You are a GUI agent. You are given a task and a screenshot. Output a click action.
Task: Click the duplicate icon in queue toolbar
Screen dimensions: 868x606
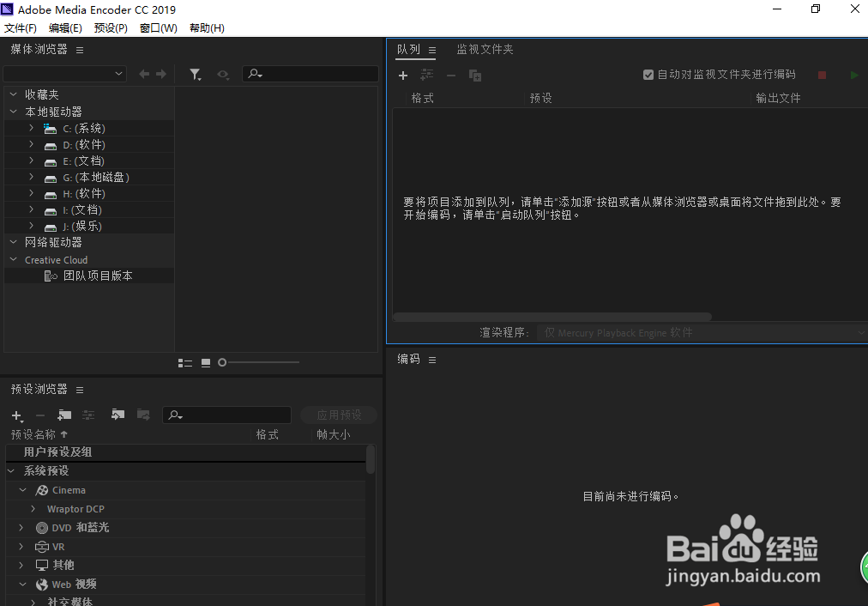click(474, 76)
